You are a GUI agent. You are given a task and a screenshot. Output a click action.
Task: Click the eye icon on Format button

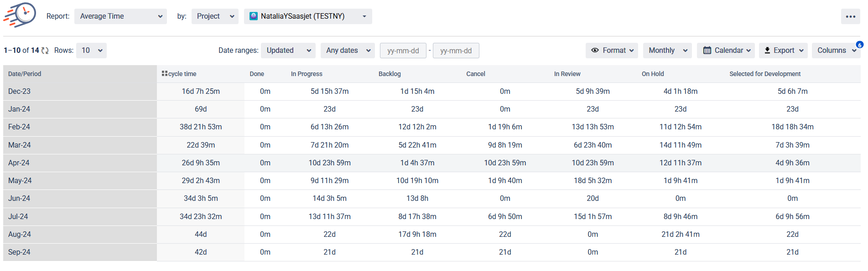coord(595,51)
